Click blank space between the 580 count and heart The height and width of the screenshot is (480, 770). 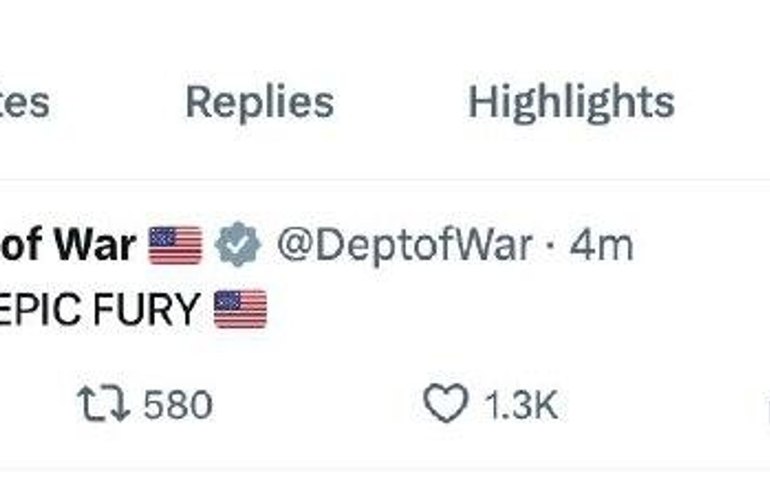[x=320, y=405]
